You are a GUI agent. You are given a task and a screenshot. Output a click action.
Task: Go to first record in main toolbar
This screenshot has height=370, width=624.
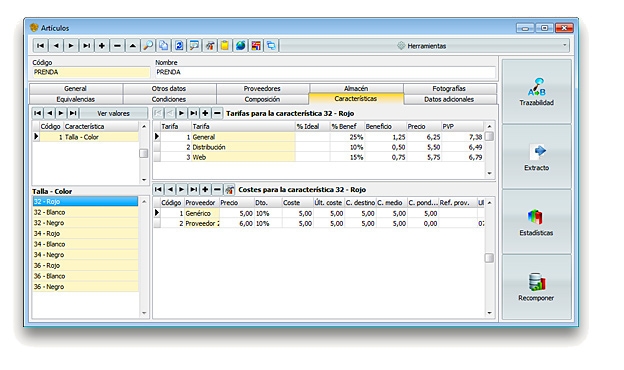click(x=40, y=46)
